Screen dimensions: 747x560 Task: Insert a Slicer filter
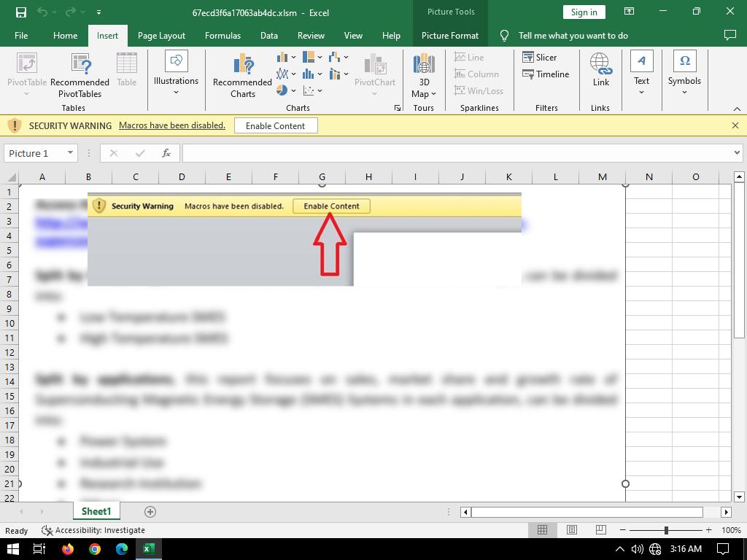click(x=539, y=57)
